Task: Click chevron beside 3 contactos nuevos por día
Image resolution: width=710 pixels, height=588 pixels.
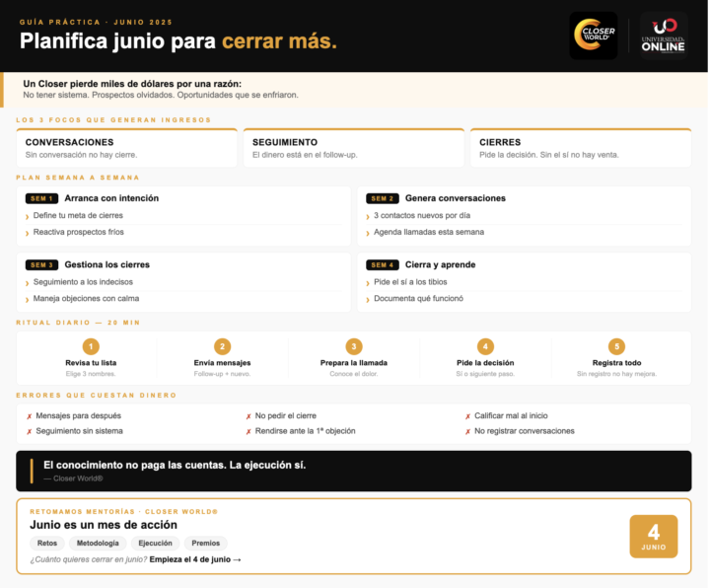Action: [368, 216]
